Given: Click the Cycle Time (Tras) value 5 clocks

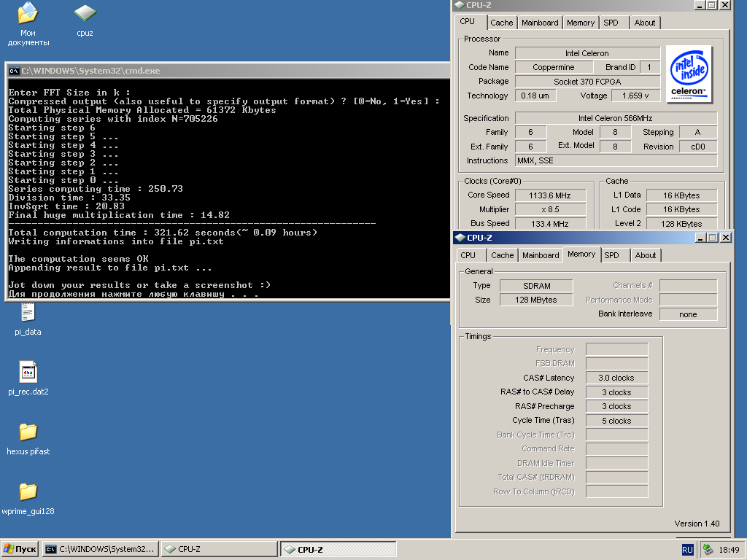Looking at the screenshot, I should (617, 421).
